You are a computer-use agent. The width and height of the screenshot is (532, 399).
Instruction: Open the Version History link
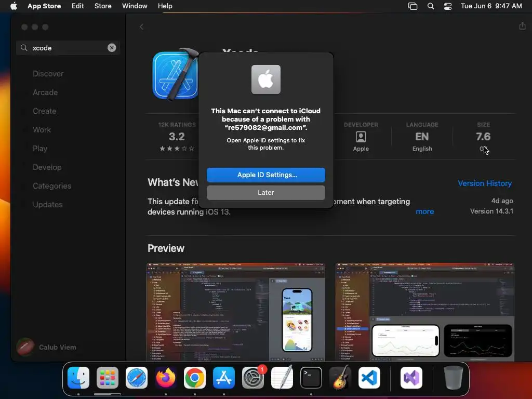[485, 183]
